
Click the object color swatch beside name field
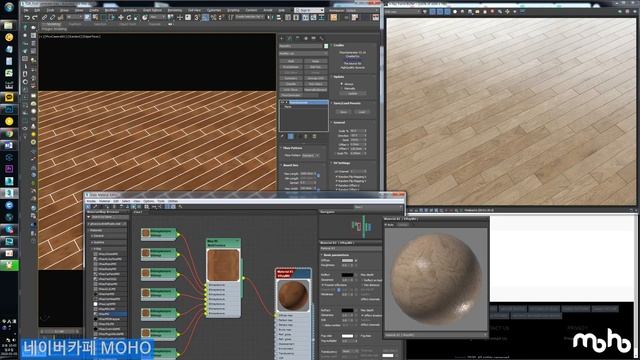[x=326, y=46]
